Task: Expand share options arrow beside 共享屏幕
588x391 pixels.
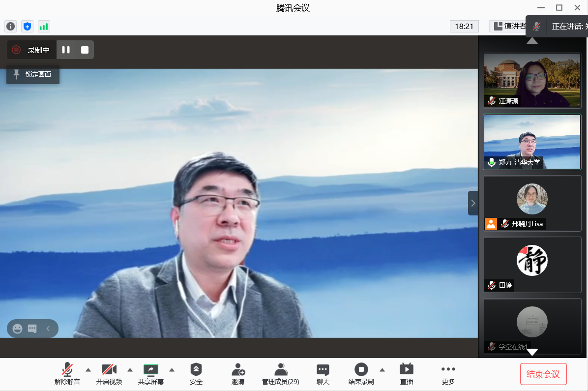Action: pyautogui.click(x=172, y=370)
